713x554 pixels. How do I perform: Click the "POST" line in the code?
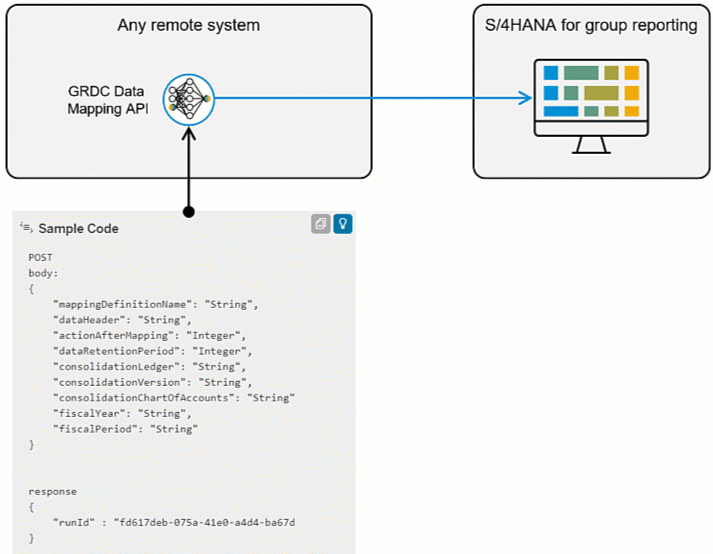pos(40,257)
